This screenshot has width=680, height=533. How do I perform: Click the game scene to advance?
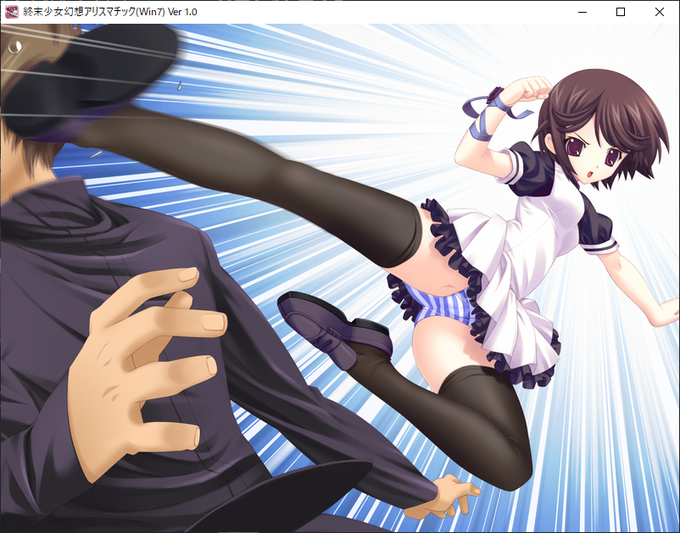pos(340,278)
